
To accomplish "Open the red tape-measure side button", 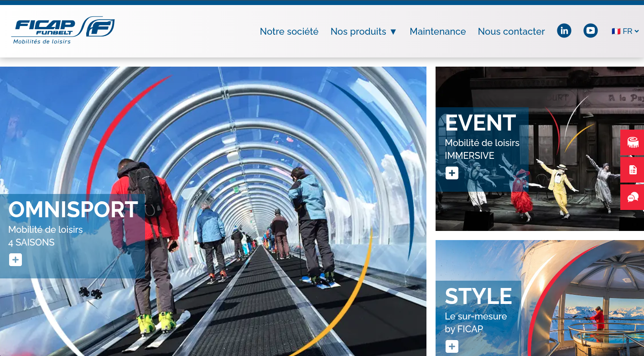I will click(632, 142).
